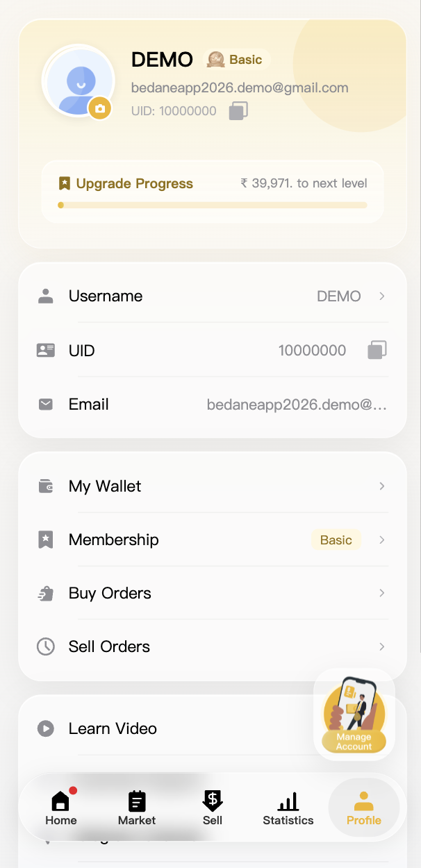Open the Sell tab
Image resolution: width=421 pixels, height=868 pixels.
[x=213, y=808]
